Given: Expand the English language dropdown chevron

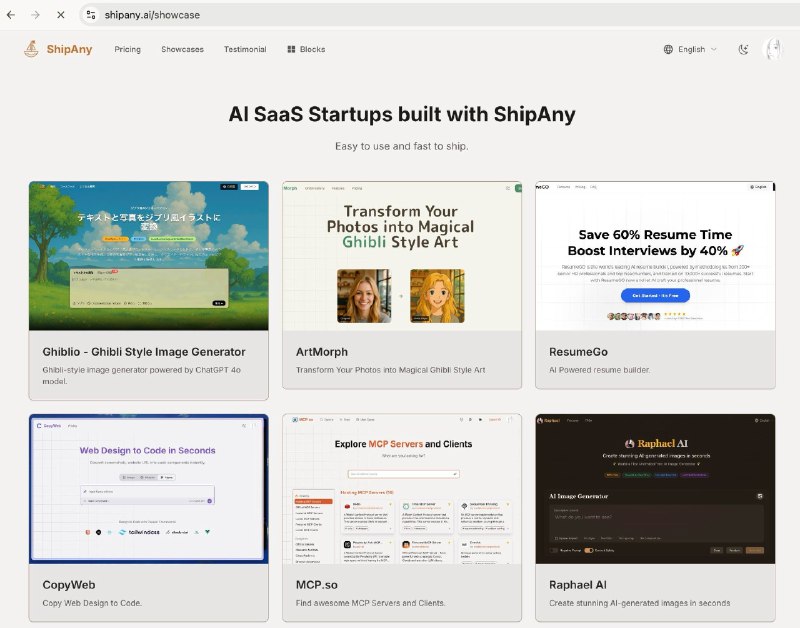Looking at the screenshot, I should tap(714, 49).
